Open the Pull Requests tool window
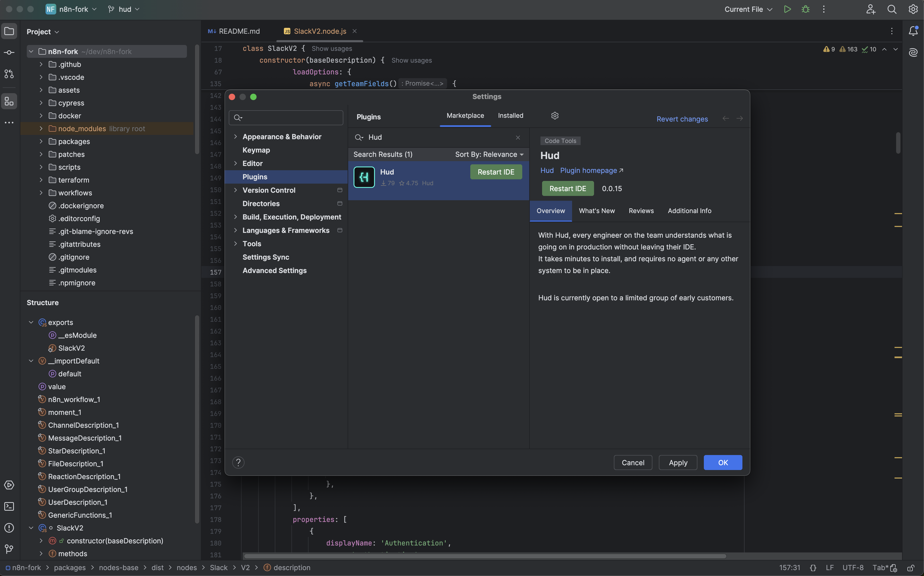Viewport: 924px width, 576px height. coord(9,74)
